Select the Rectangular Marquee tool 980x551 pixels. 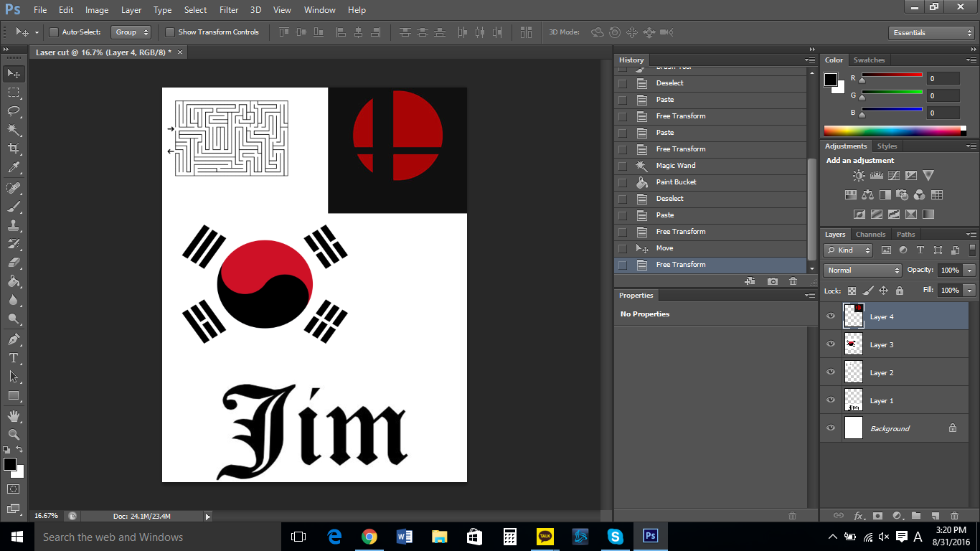pos(14,93)
